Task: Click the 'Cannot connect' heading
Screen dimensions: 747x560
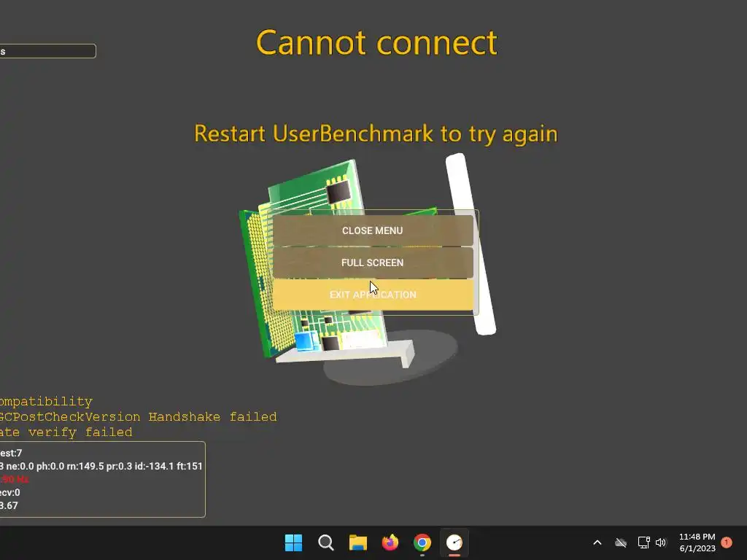Action: coord(376,43)
